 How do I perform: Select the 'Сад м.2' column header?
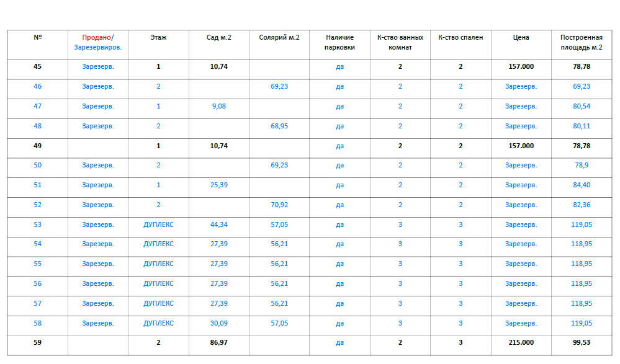pos(219,37)
